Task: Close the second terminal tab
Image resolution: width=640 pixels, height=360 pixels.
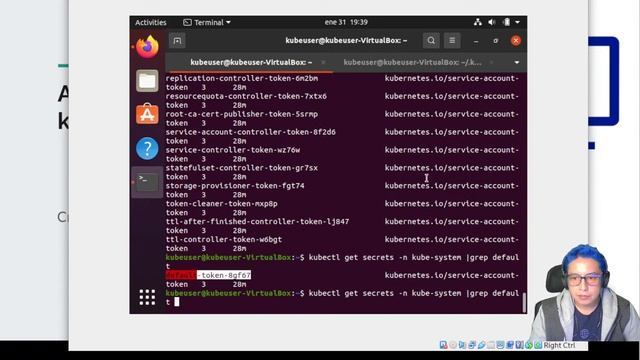Action: pyautogui.click(x=491, y=62)
